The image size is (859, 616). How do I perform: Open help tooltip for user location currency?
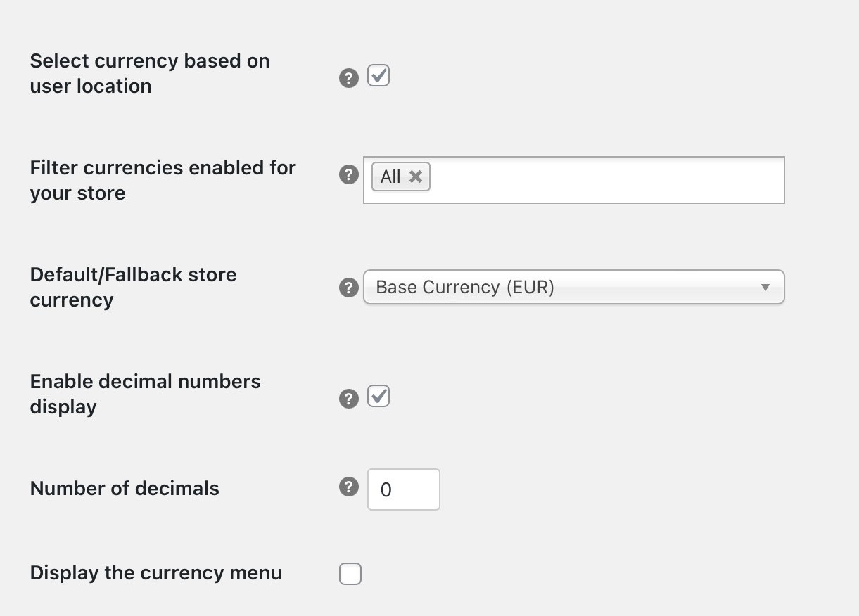(349, 78)
